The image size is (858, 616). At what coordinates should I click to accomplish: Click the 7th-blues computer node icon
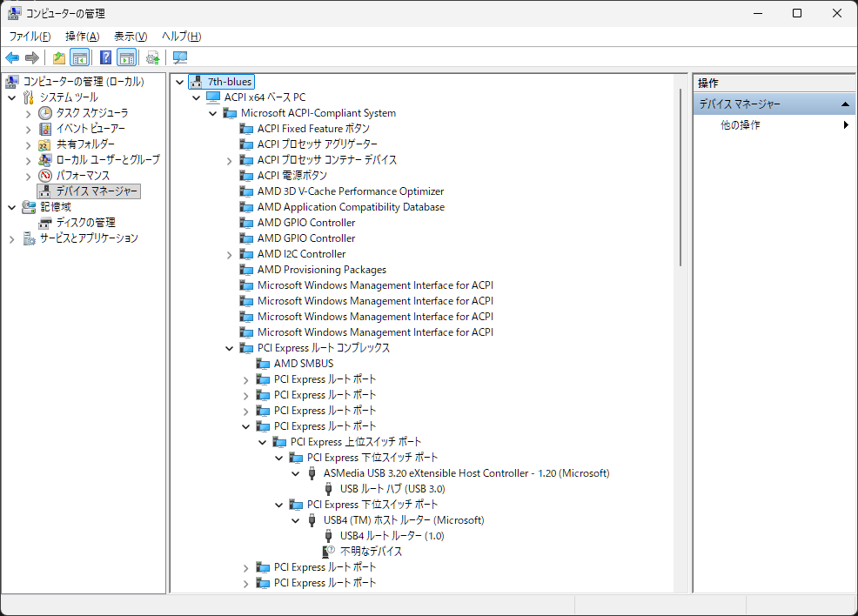tap(197, 82)
